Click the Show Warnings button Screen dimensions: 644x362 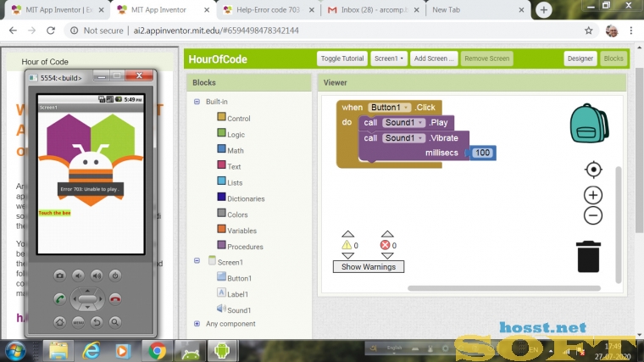[369, 267]
